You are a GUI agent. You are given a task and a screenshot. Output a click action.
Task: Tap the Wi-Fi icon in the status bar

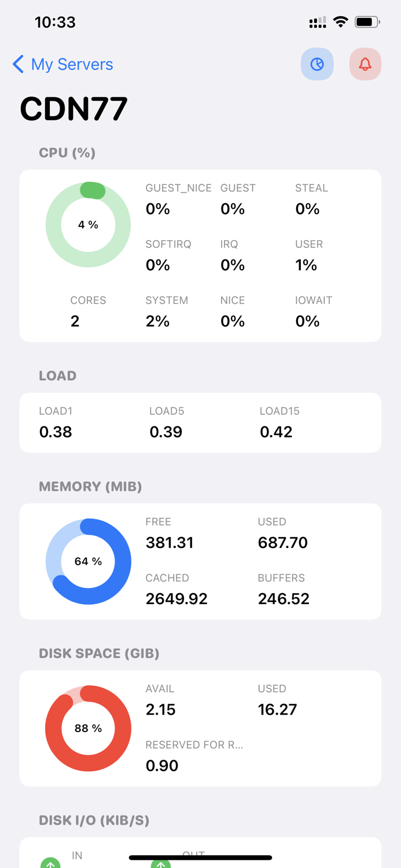pos(340,22)
